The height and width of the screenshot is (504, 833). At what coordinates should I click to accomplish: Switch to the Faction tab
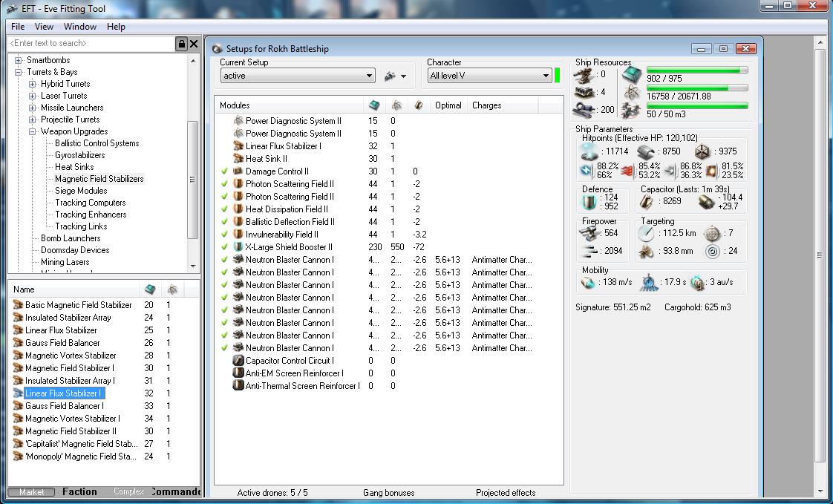(79, 492)
